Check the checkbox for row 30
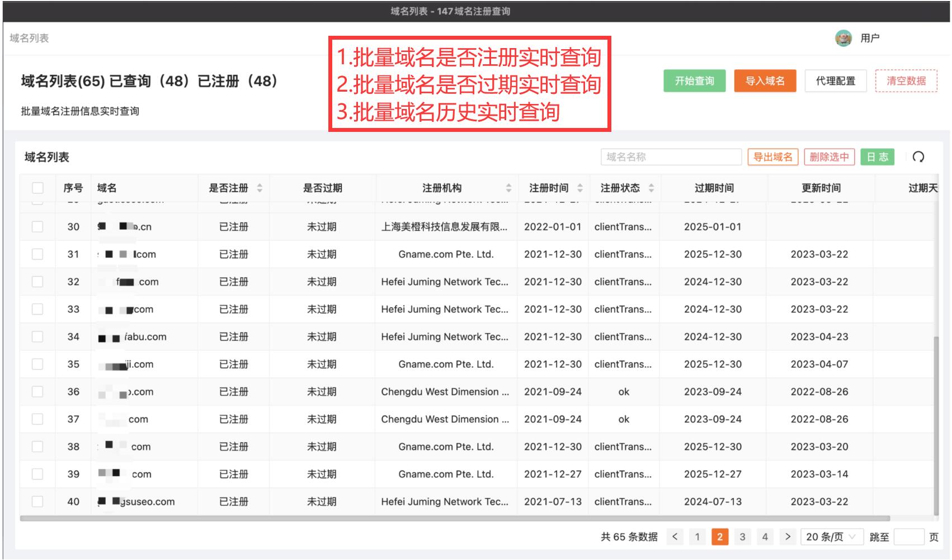 pyautogui.click(x=38, y=226)
